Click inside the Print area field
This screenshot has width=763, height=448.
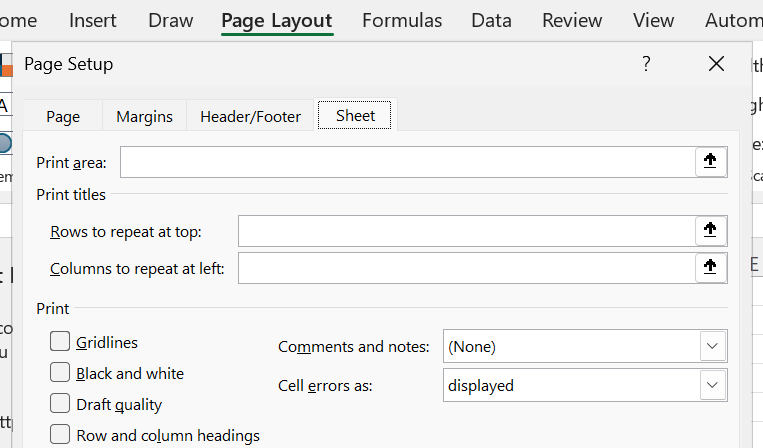pos(407,162)
